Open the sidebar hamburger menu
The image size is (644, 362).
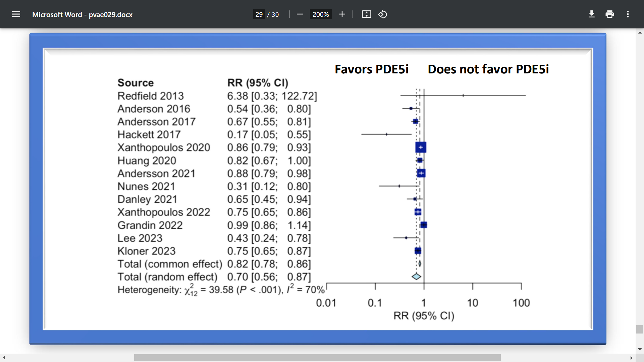[16, 14]
